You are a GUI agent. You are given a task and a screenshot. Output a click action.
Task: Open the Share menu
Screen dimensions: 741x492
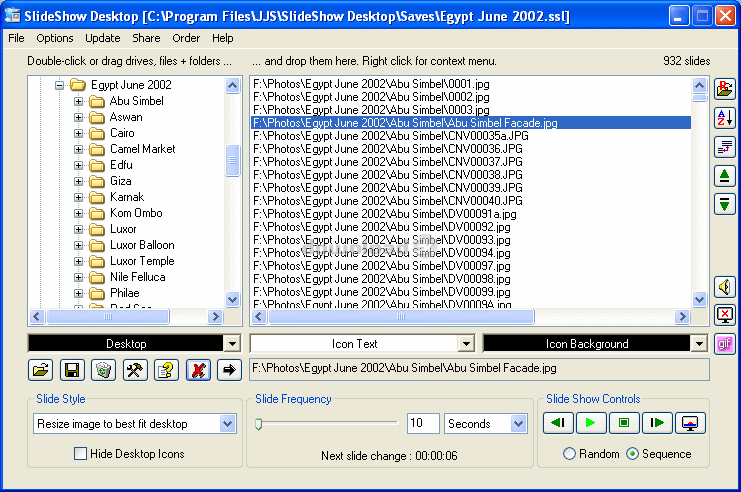[x=146, y=38]
